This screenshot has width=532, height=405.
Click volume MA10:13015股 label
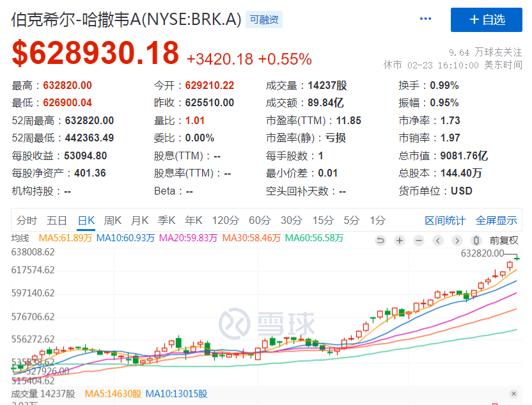tap(176, 393)
